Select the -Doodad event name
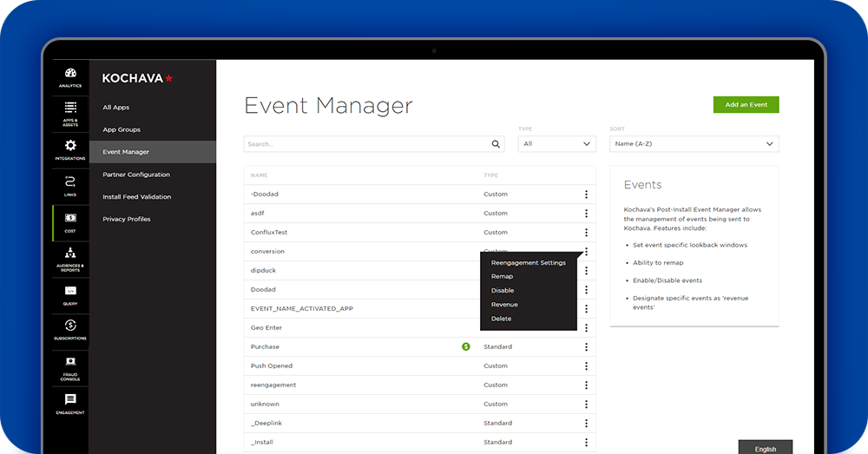This screenshot has width=868, height=454. click(x=264, y=194)
